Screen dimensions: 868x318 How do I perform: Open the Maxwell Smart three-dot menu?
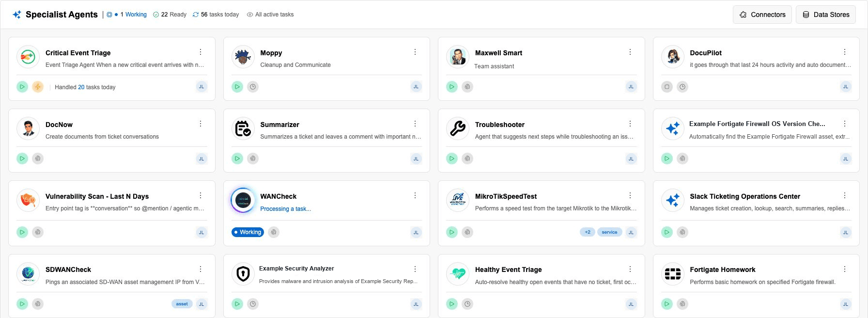tap(630, 52)
